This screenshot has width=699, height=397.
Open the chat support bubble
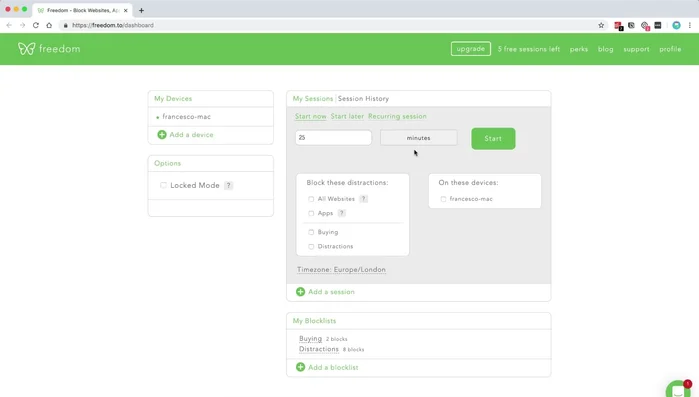click(679, 389)
